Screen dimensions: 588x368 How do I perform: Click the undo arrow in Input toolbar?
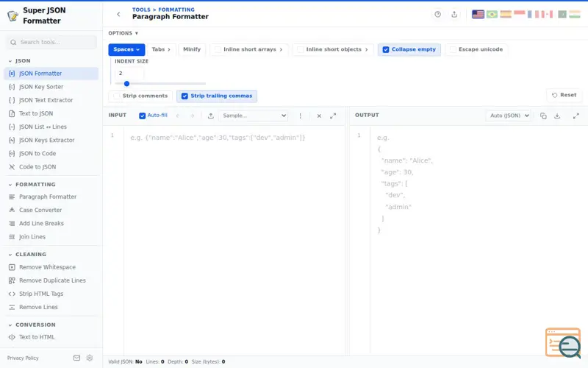tap(178, 116)
